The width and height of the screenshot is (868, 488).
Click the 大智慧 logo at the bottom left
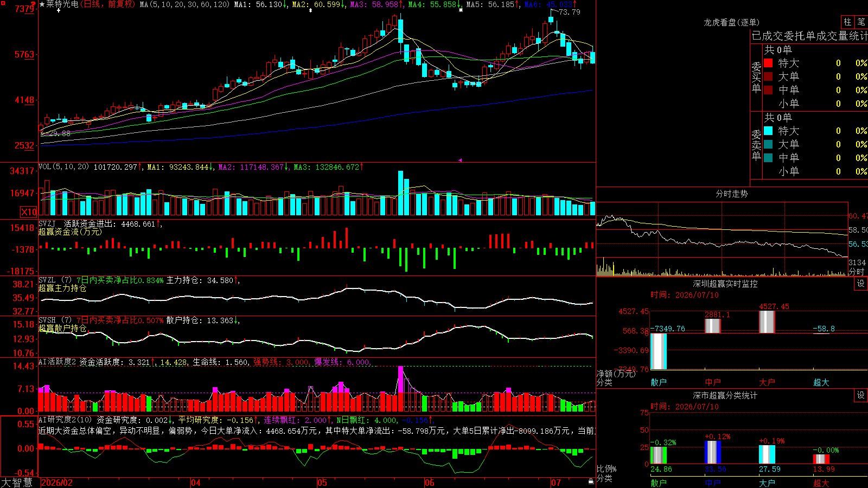pos(17,483)
